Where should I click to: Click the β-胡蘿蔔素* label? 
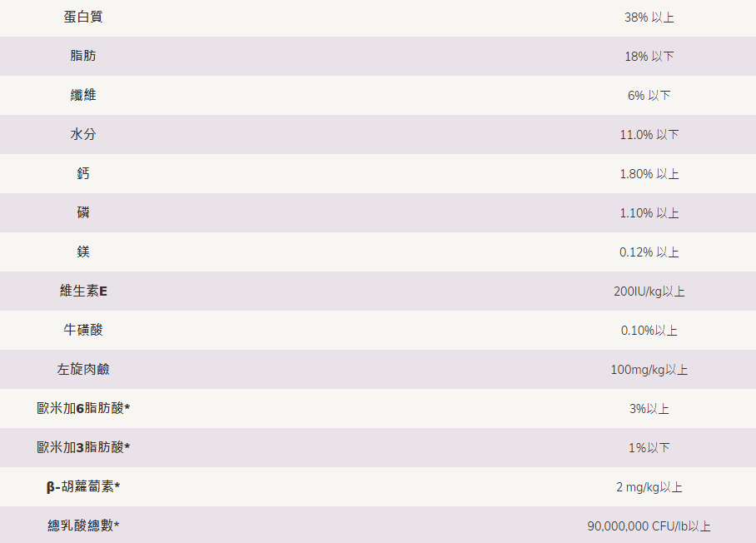point(83,487)
